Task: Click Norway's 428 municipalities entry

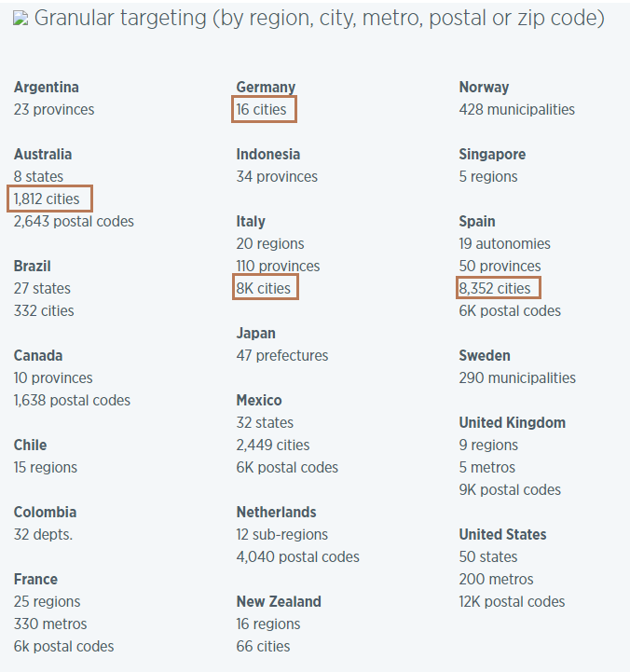Action: click(x=517, y=110)
